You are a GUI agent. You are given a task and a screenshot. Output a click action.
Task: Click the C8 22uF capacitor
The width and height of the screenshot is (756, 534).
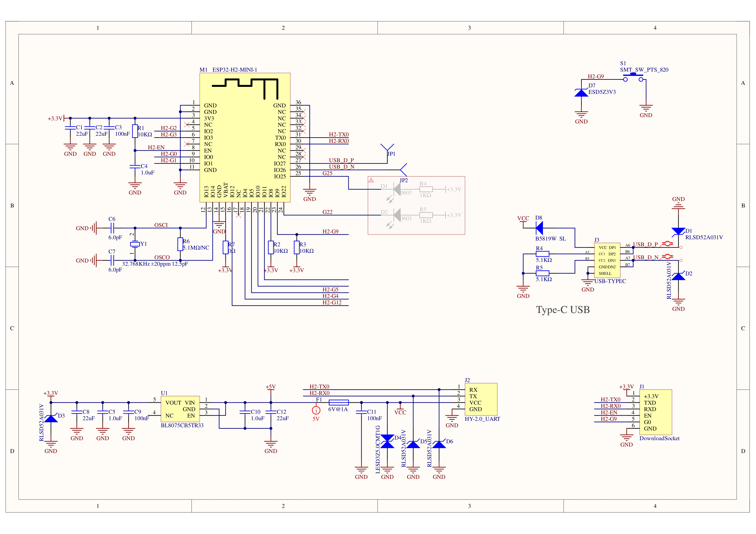(x=77, y=412)
